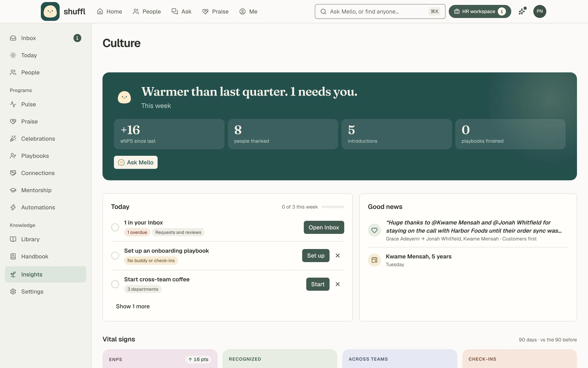Expand the list with Show 1 more

tap(133, 306)
